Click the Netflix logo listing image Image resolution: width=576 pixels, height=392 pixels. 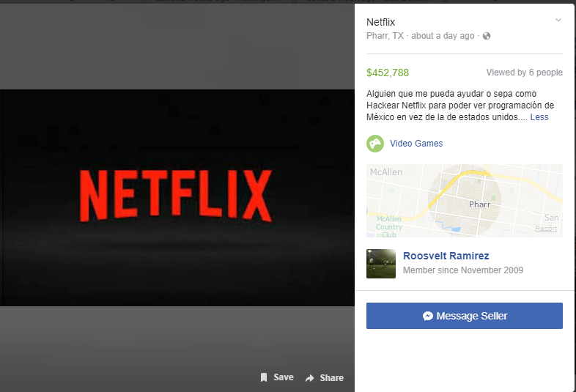coord(177,198)
